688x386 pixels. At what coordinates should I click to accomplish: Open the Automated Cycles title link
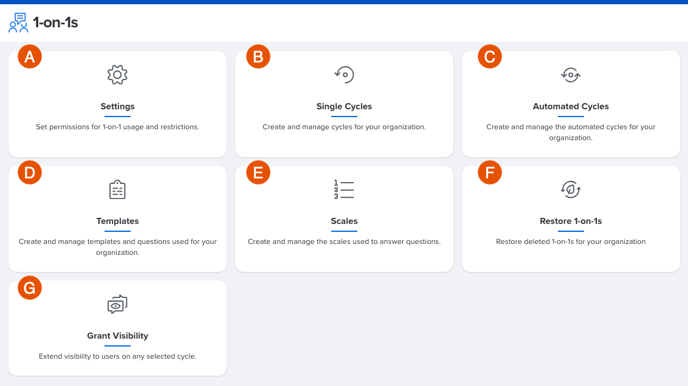coord(571,107)
